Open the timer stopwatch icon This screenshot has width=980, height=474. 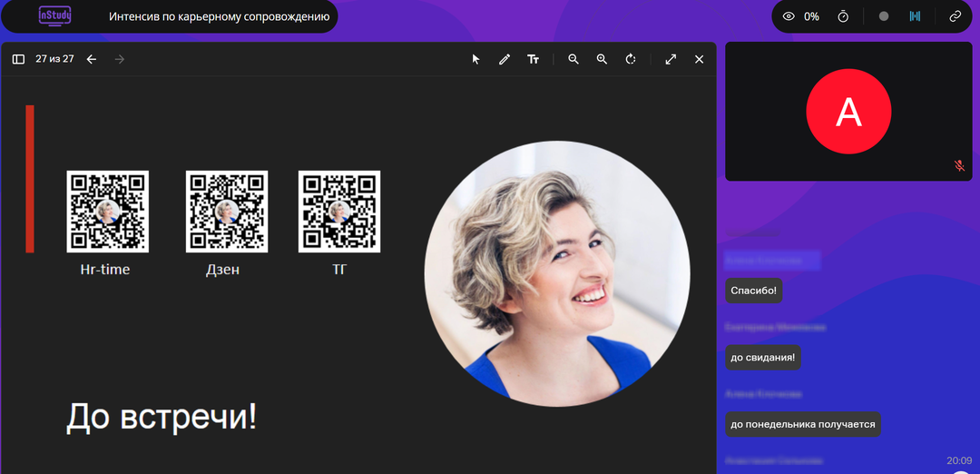pyautogui.click(x=843, y=16)
